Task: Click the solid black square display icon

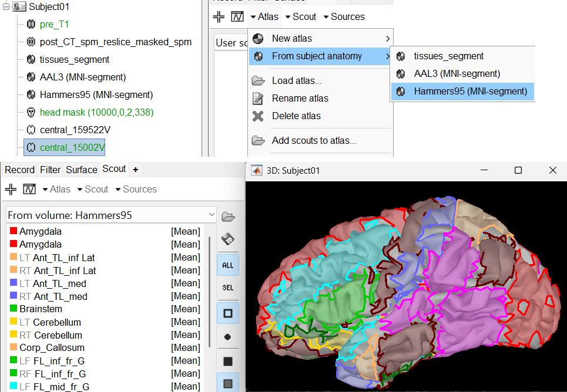Action: point(227,360)
